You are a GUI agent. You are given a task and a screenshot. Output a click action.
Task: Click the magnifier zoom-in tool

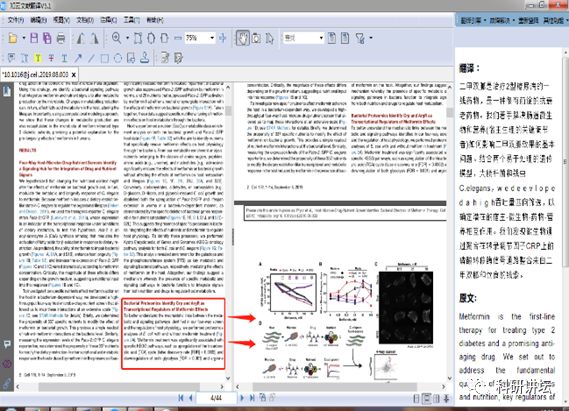tap(116, 38)
